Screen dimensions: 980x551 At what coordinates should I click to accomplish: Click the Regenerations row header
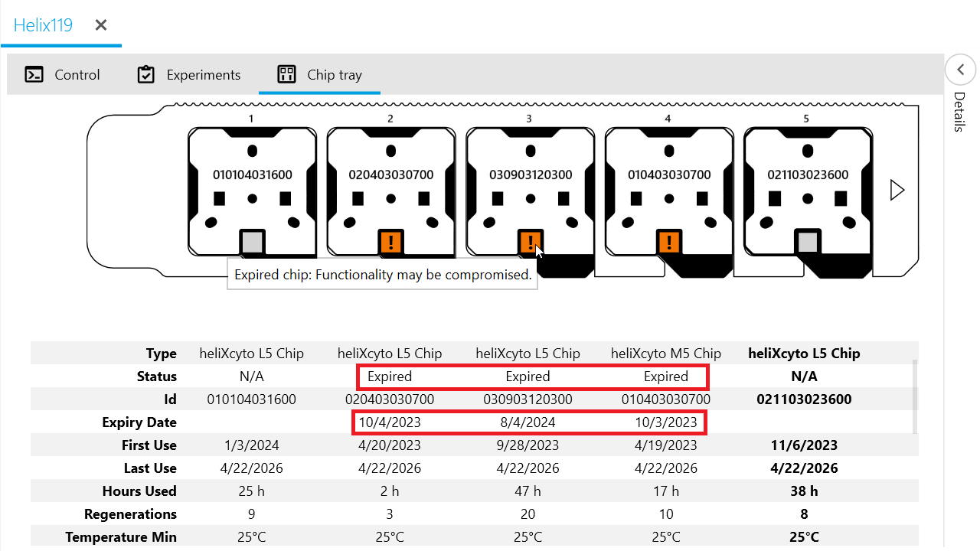pos(130,514)
